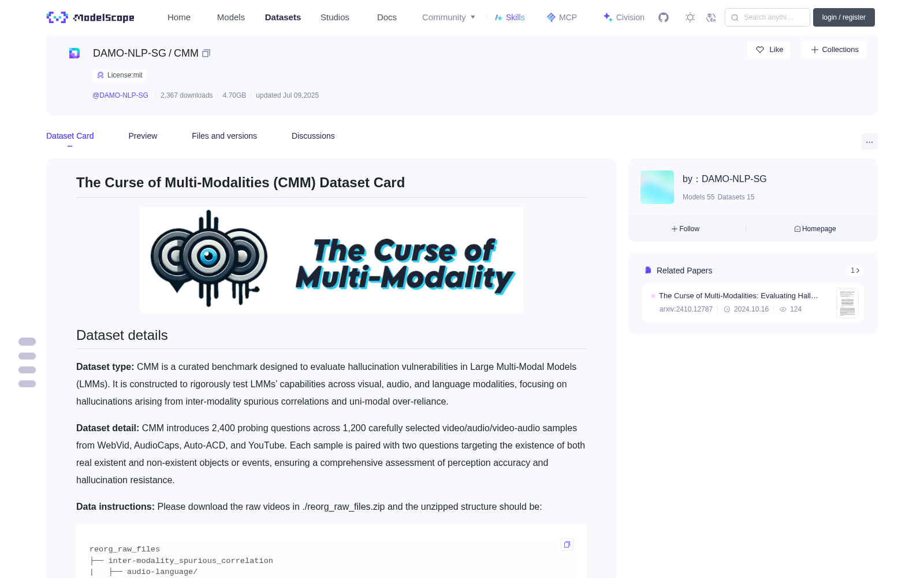Open the MCP nav link
Screen dimensions: 924x578
(562, 17)
